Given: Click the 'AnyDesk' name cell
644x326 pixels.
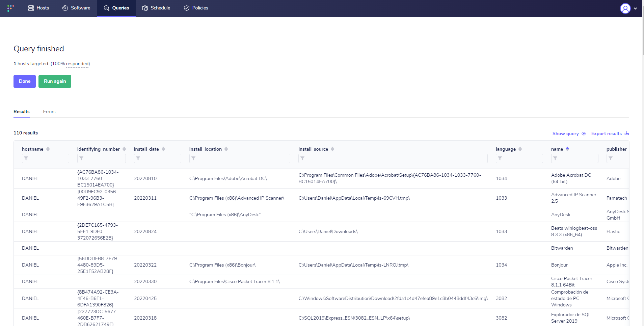Looking at the screenshot, I should [561, 215].
